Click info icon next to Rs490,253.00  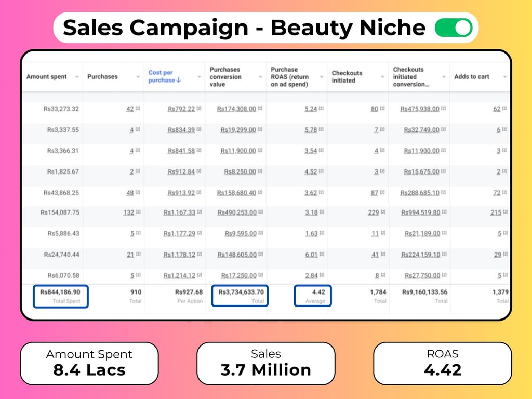click(261, 212)
